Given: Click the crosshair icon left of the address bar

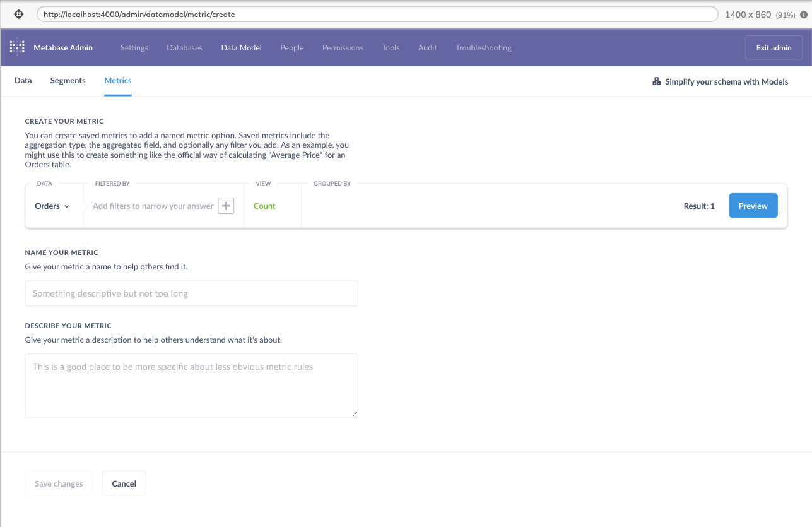Looking at the screenshot, I should coord(18,13).
